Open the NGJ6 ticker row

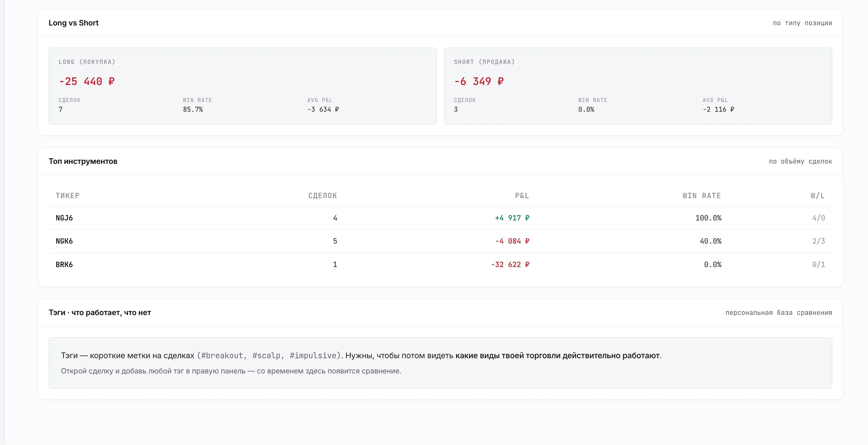[440, 218]
